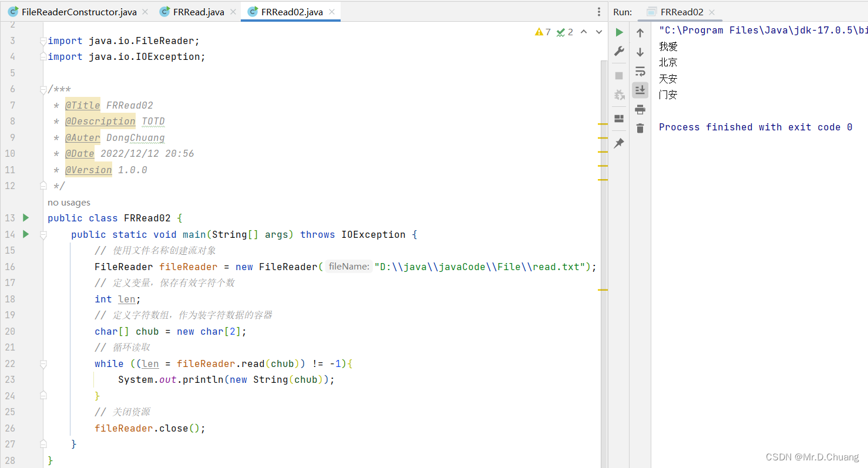The height and width of the screenshot is (468, 868).
Task: Click fold end marker on line 12
Action: click(43, 186)
